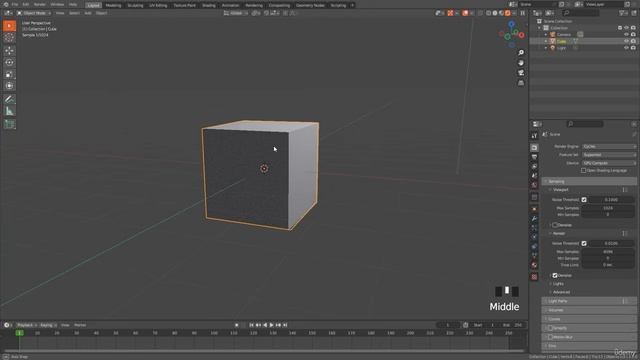This screenshot has height=360, width=640.
Task: Open the Object properties orange square tab
Action: point(534,209)
